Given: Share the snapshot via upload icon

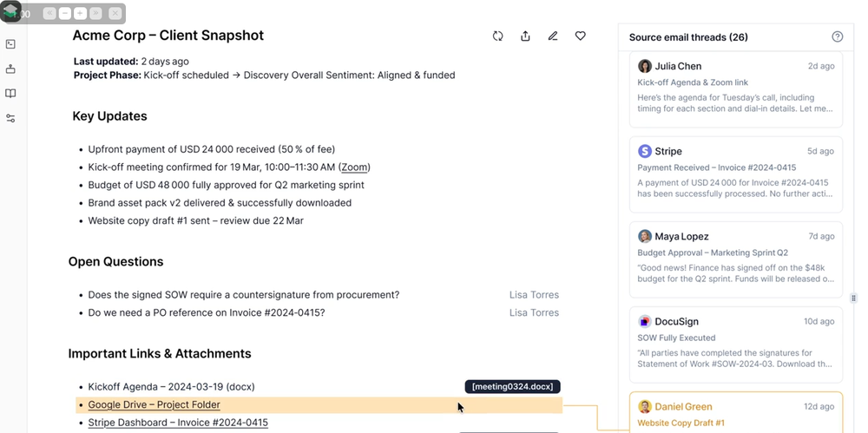Looking at the screenshot, I should click(525, 36).
